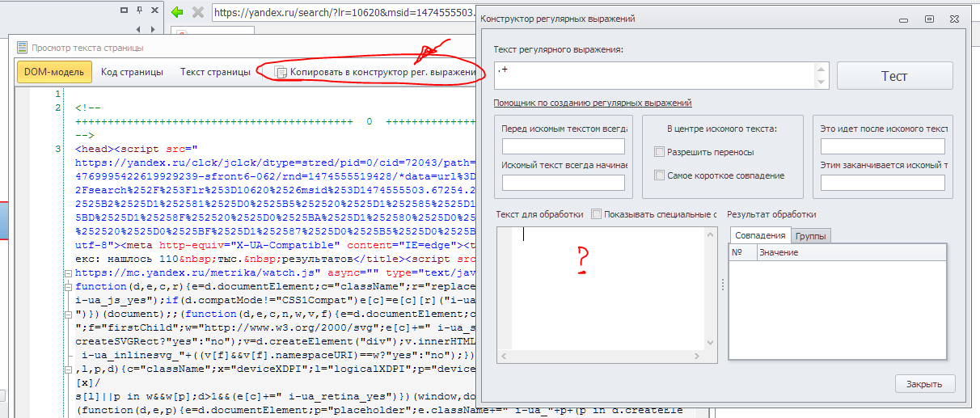Viewport: 980px width, 418px height.
Task: Minimize the regex constructor window
Action: (905, 19)
